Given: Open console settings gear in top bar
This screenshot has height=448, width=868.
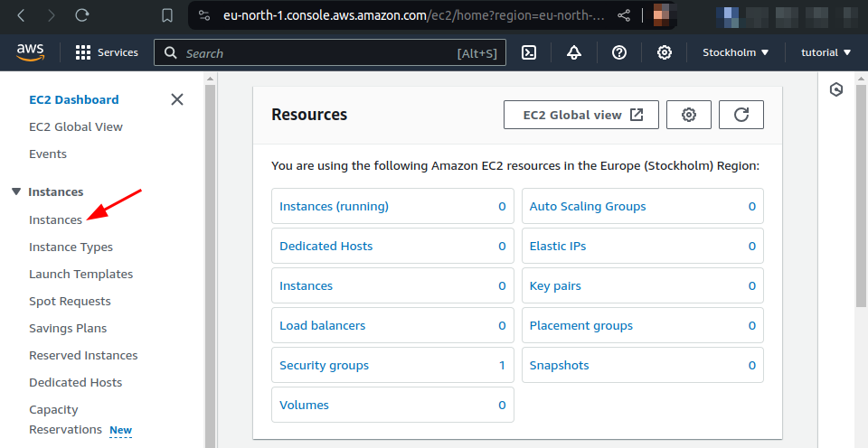Looking at the screenshot, I should pos(665,52).
